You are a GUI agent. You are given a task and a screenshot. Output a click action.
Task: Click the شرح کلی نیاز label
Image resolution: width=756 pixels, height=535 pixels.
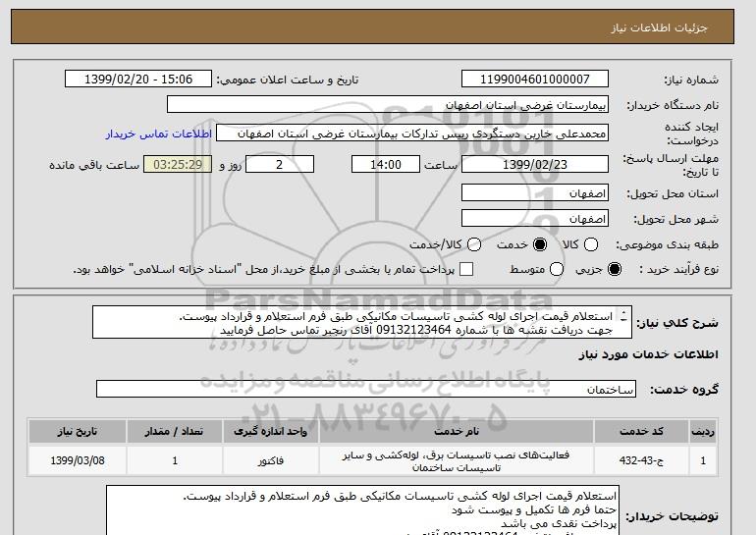point(677,322)
